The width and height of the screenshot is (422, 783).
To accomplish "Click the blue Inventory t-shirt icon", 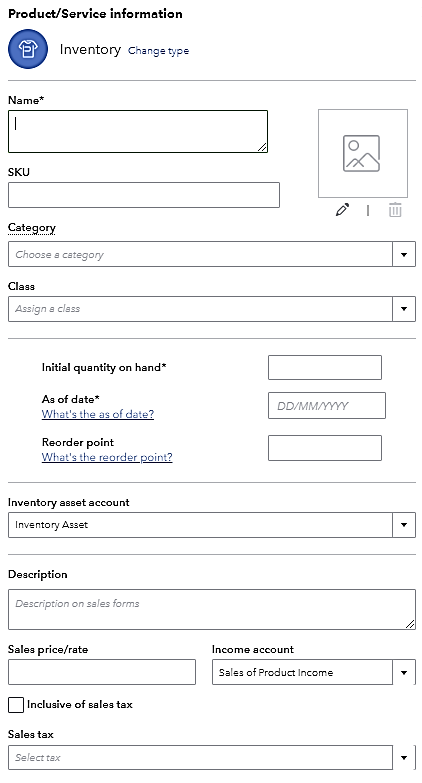I will coord(28,49).
